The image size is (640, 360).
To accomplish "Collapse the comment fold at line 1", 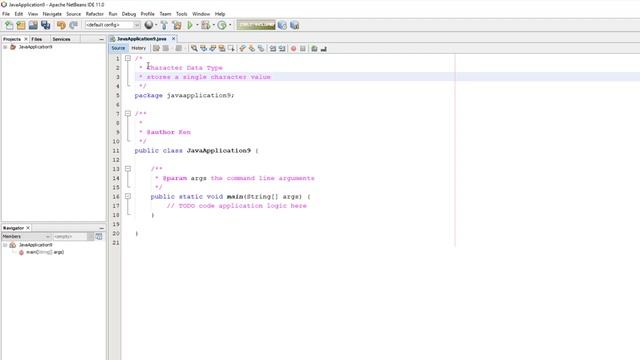I will (128, 58).
